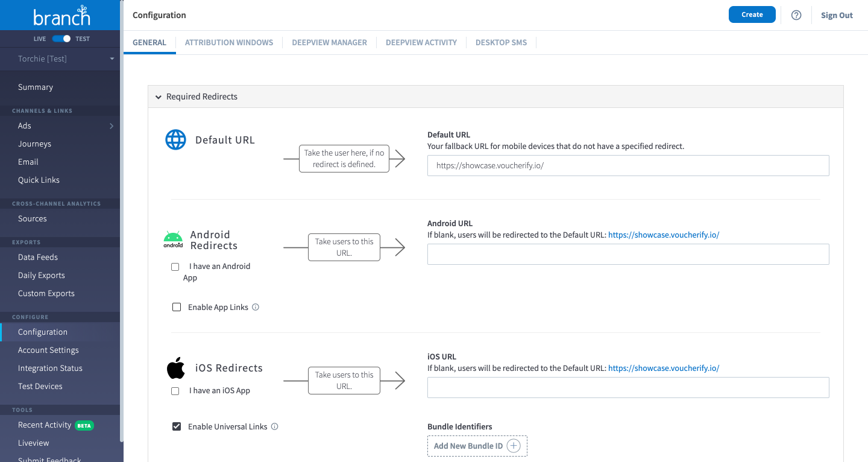Expand the Ads submenu arrow
This screenshot has width=868, height=462.
pyautogui.click(x=112, y=126)
